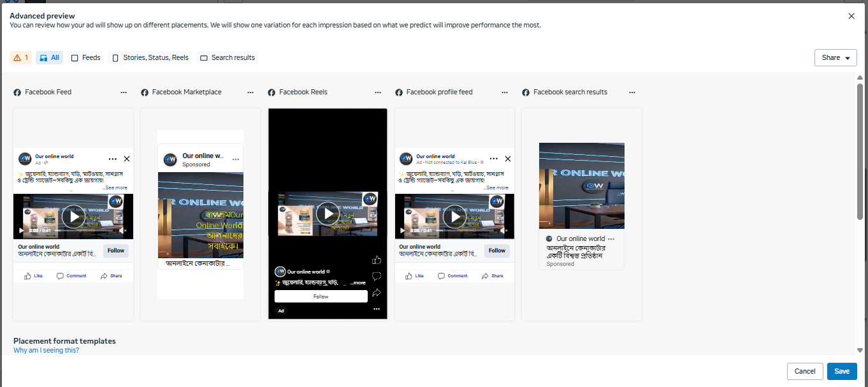Filter previews by Feeds
868x387 pixels.
click(85, 57)
